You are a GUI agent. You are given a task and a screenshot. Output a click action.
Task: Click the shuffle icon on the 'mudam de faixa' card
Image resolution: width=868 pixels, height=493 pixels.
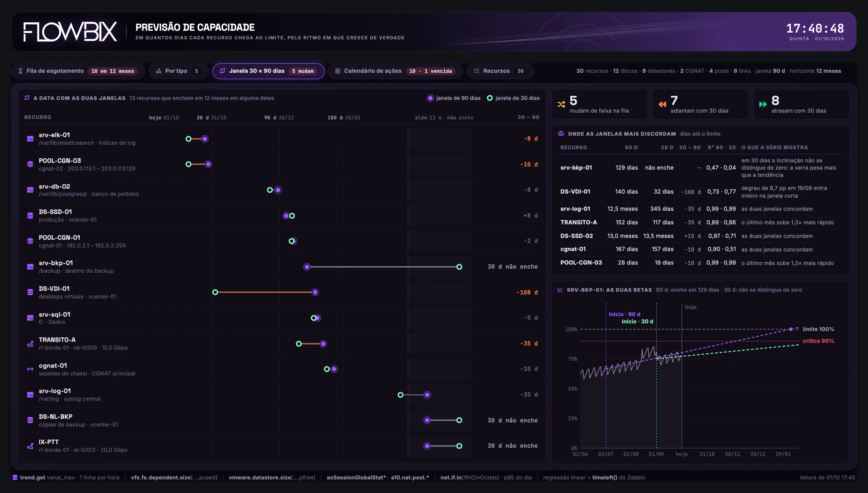coord(561,104)
